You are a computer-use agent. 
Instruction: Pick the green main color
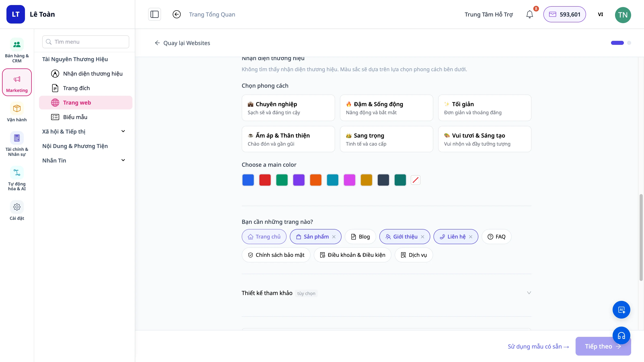[282, 180]
